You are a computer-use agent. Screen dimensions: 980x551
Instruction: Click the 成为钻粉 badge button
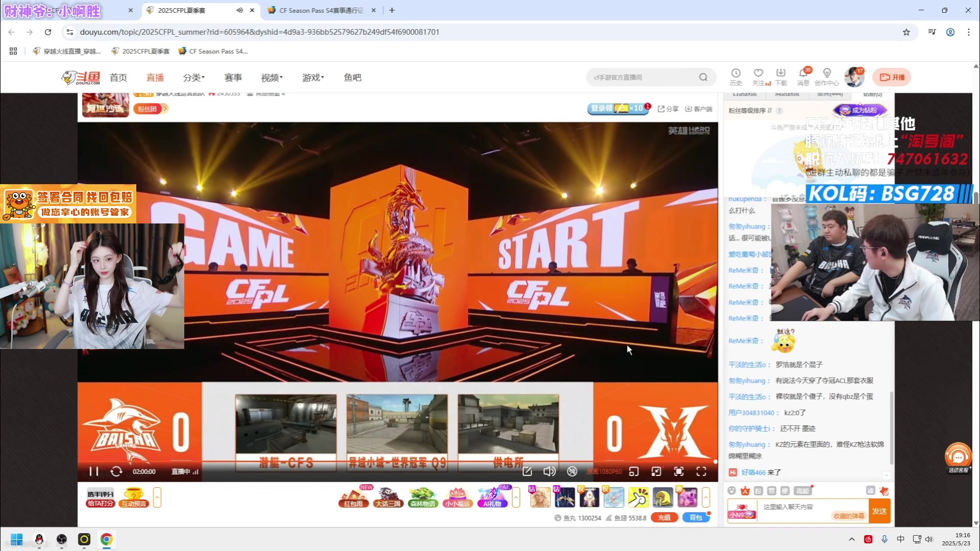860,110
